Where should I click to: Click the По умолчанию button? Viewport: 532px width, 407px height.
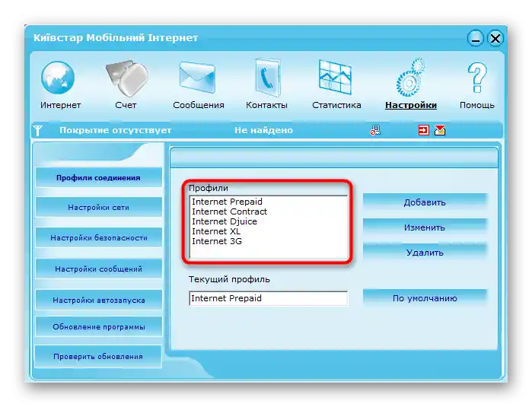pos(425,298)
